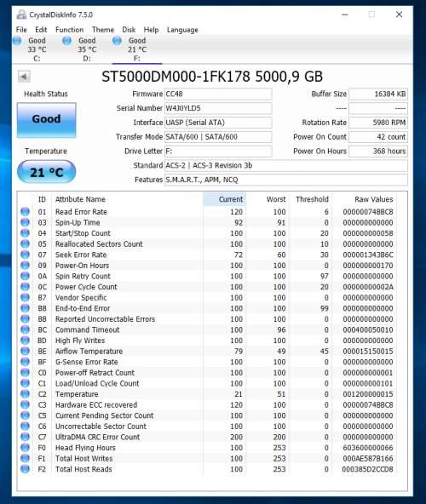Select the Head Flying Hours row text
This screenshot has width=426, height=504.
click(x=85, y=448)
